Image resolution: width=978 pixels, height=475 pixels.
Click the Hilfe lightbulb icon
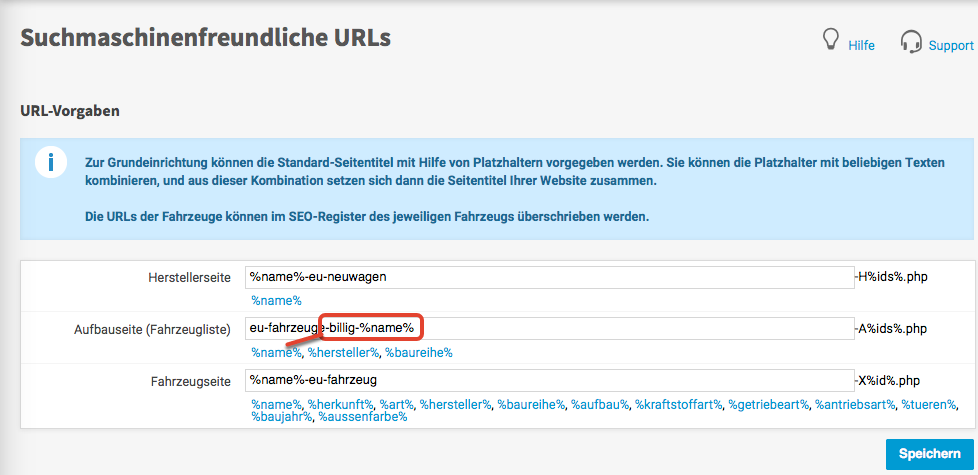click(829, 40)
